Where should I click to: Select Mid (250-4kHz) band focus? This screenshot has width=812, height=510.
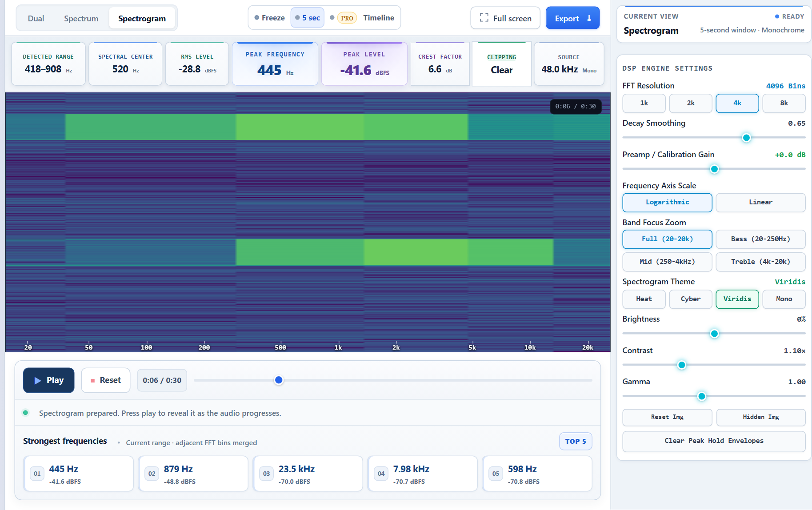pos(667,262)
